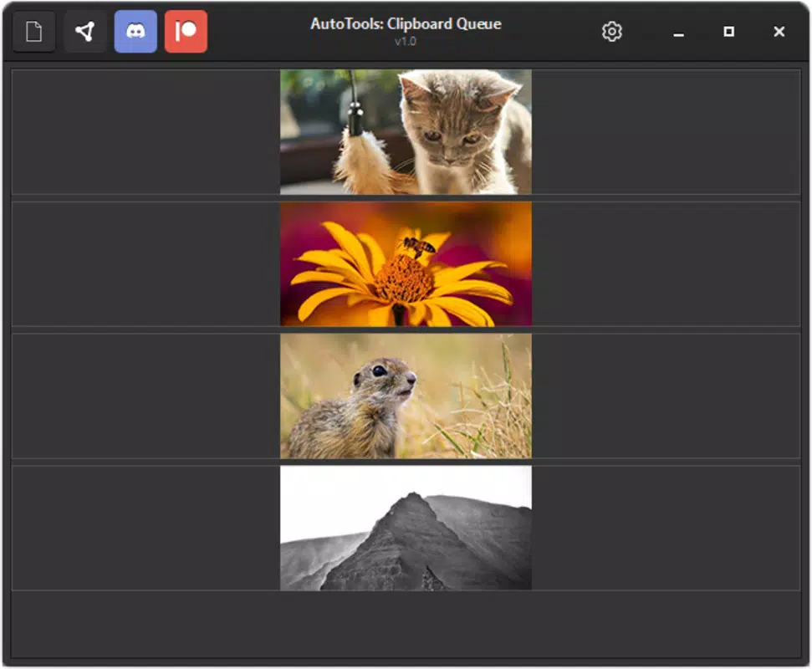Click the new blank page icon
Image resolution: width=812 pixels, height=669 pixels.
click(33, 32)
